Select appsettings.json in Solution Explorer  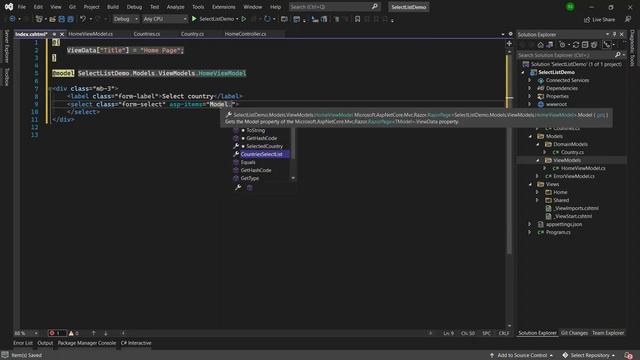[x=564, y=224]
